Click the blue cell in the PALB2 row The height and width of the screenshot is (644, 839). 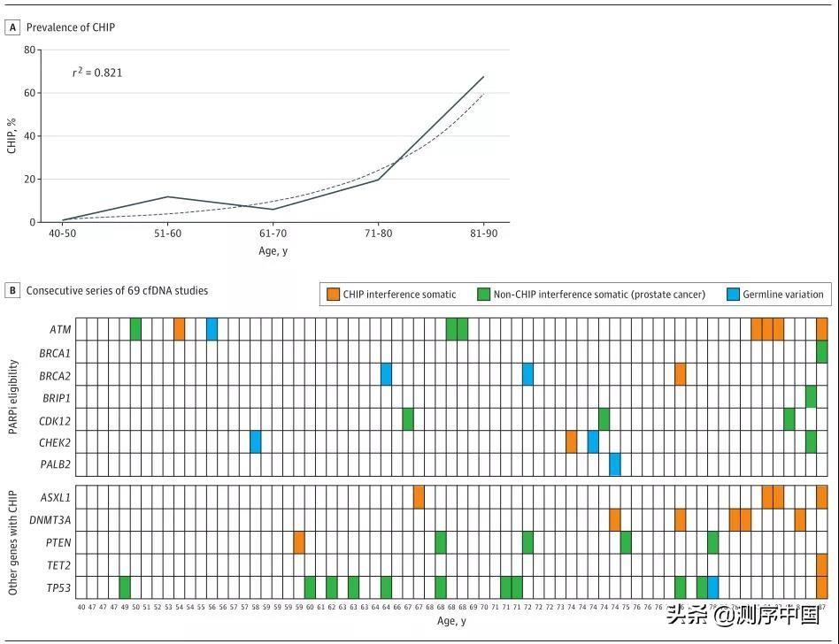615,464
